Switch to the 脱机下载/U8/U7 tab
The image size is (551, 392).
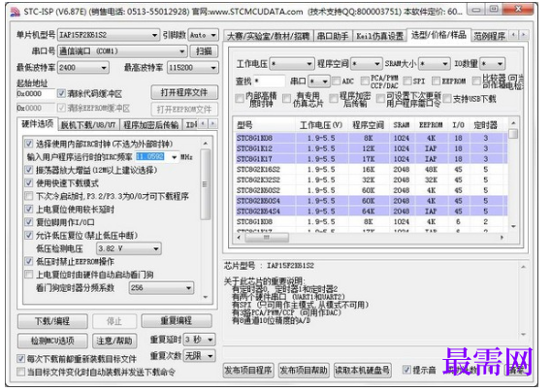tap(88, 125)
